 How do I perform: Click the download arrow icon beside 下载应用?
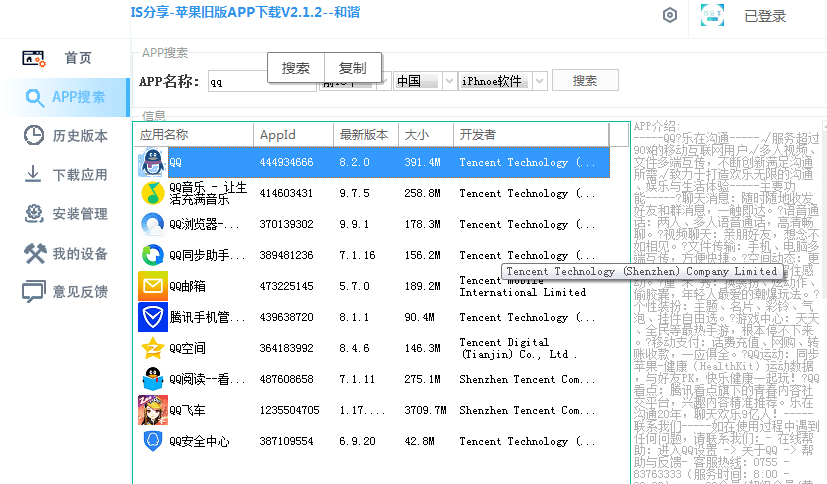click(33, 174)
